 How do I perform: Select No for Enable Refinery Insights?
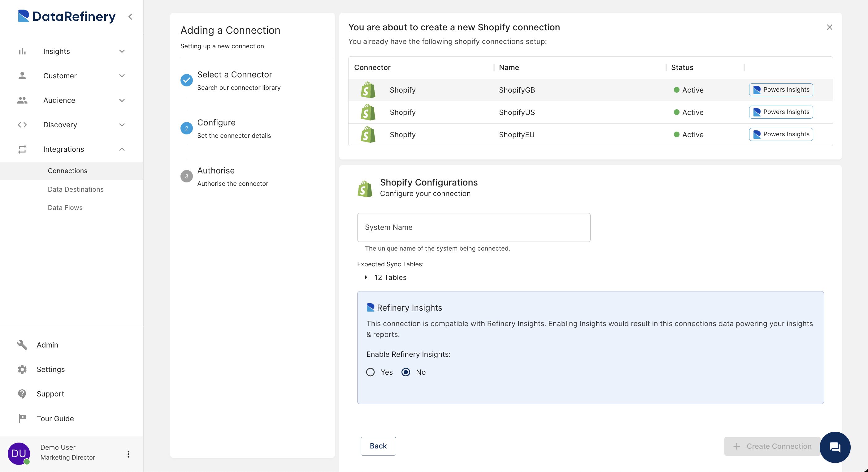pyautogui.click(x=406, y=372)
